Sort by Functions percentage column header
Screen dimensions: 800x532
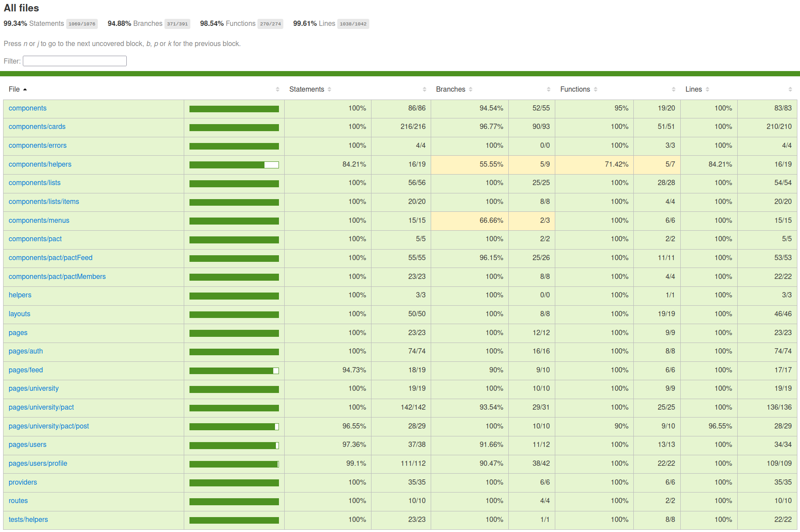coord(579,89)
